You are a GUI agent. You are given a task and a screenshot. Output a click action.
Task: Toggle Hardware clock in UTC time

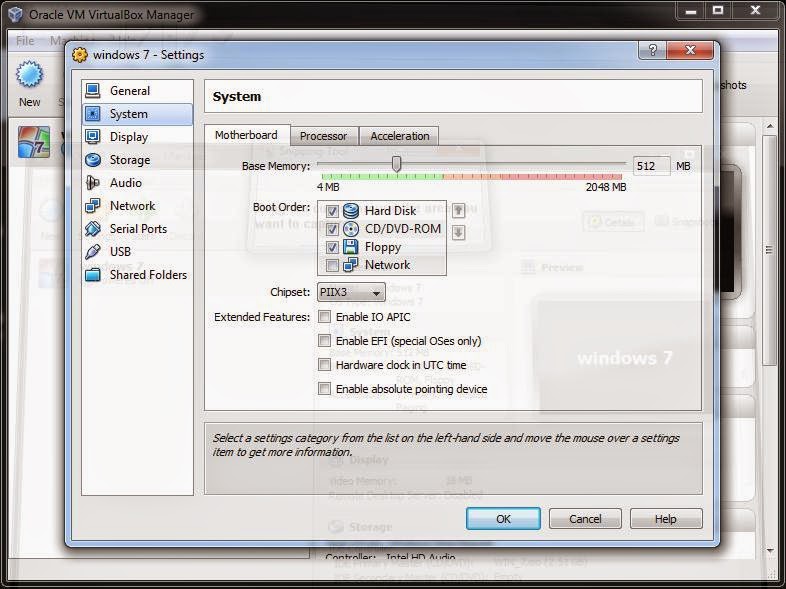click(x=324, y=365)
